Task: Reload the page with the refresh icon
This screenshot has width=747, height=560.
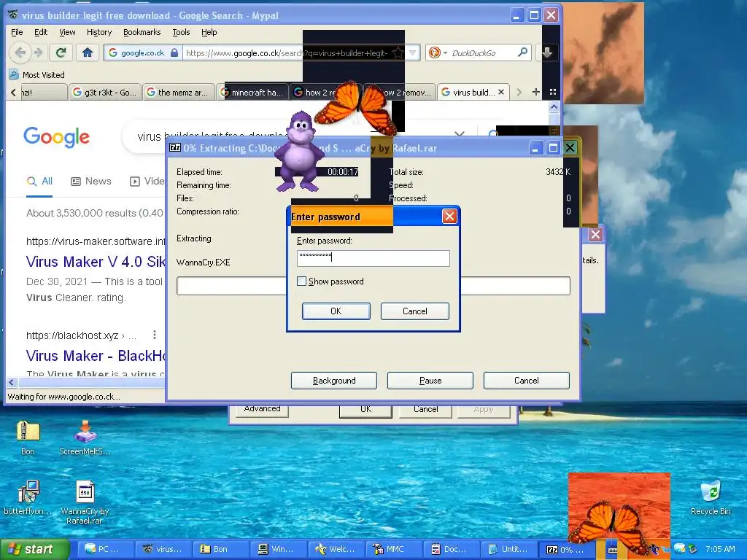Action: [x=61, y=52]
